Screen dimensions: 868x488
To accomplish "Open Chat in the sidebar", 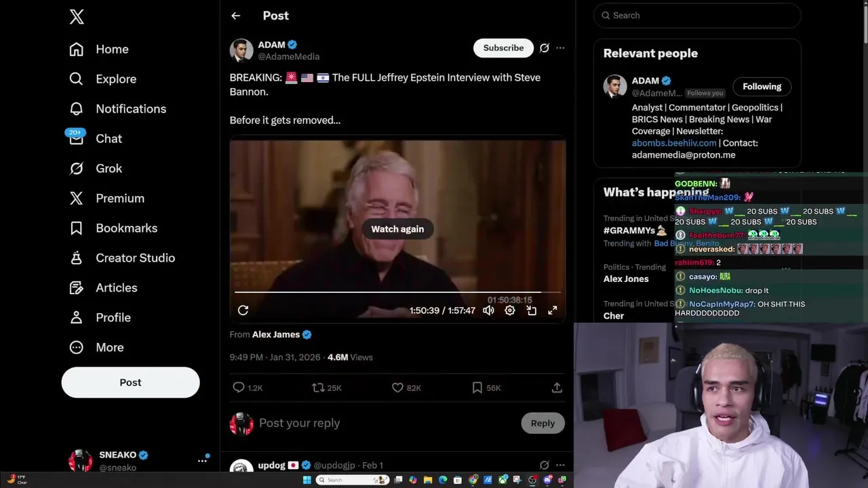I will pyautogui.click(x=96, y=138).
